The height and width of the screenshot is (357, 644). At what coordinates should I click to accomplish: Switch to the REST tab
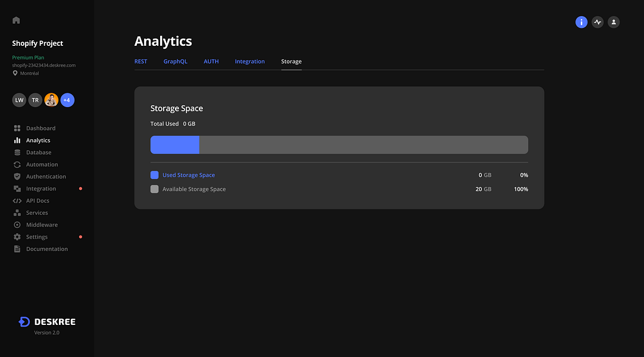(x=140, y=61)
